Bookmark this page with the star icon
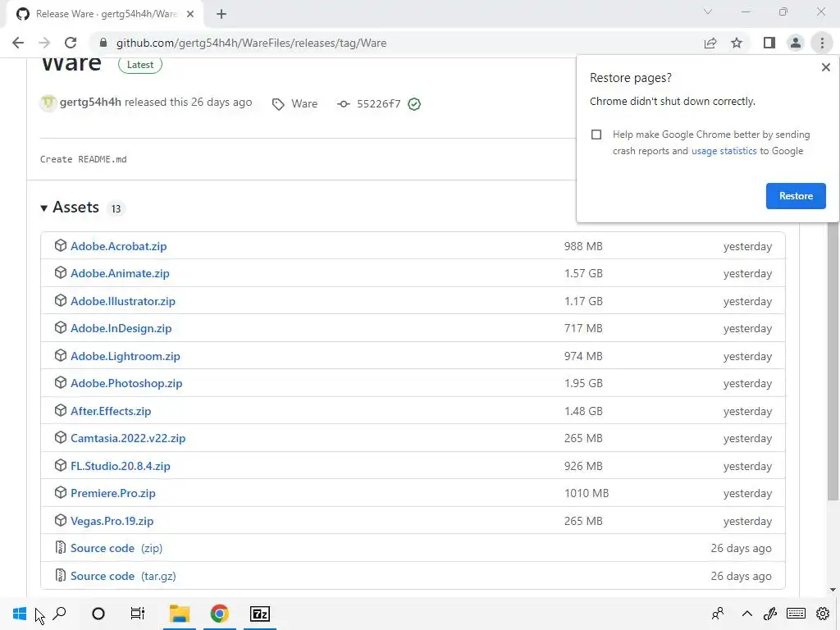Screen dimensions: 840x630 point(737,43)
